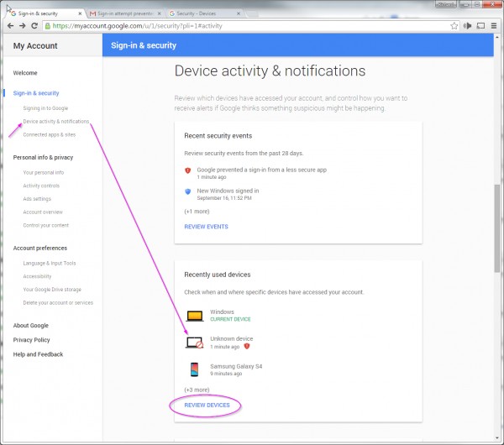Open Ads settings
The image size is (504, 445).
pyautogui.click(x=37, y=199)
